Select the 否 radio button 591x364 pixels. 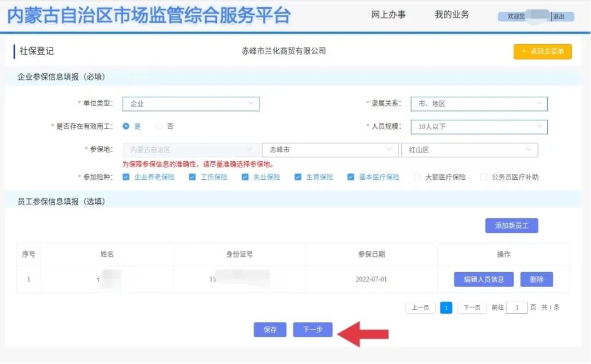158,127
